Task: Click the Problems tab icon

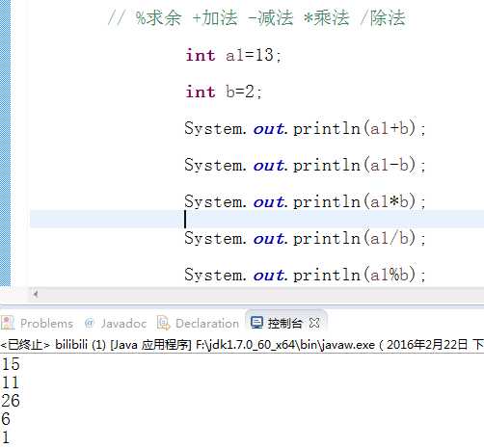Action: (8, 323)
